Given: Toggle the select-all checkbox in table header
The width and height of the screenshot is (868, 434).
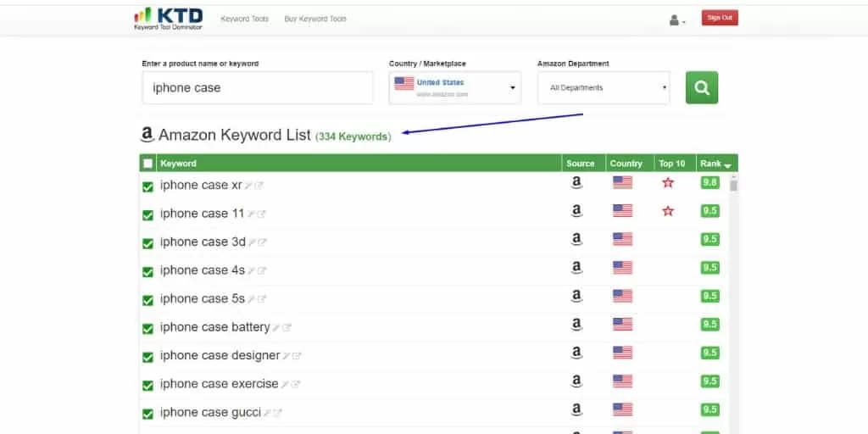Looking at the screenshot, I should (147, 164).
